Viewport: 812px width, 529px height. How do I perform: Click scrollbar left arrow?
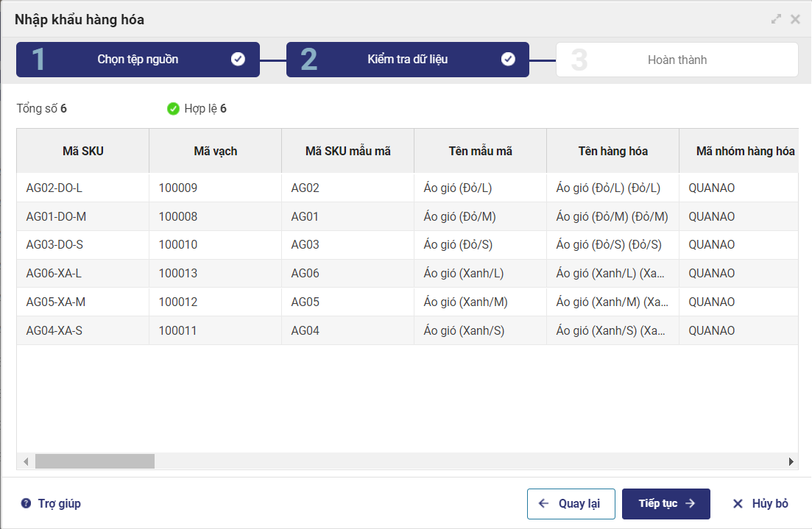click(26, 461)
